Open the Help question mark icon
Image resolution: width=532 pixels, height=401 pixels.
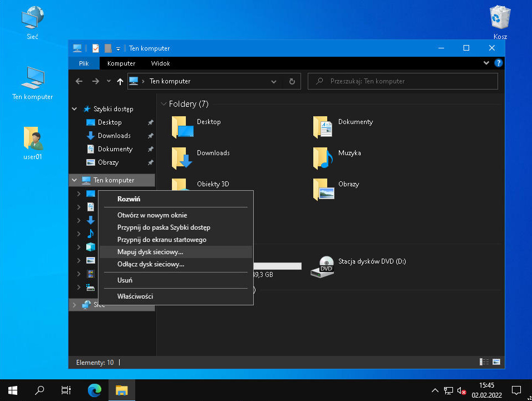[x=499, y=63]
